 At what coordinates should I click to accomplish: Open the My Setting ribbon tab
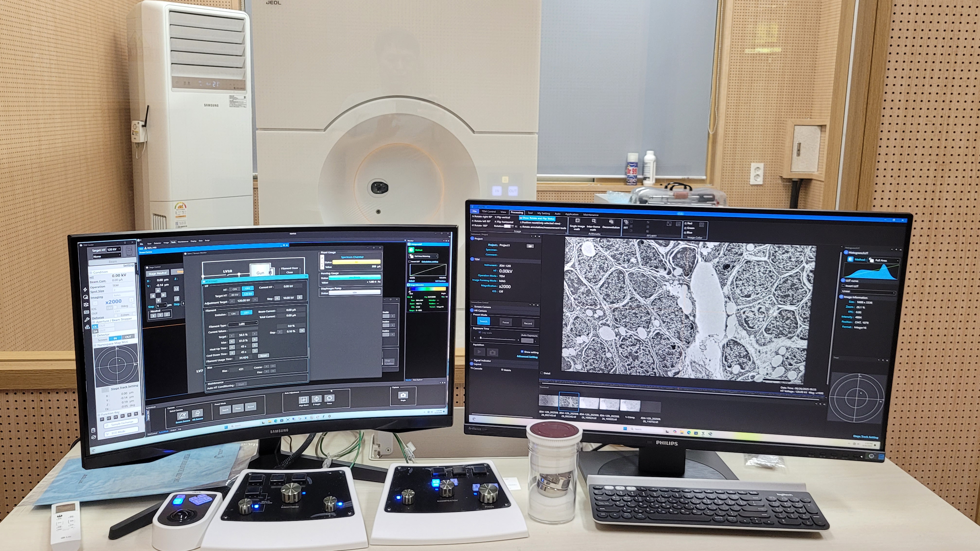[543, 213]
